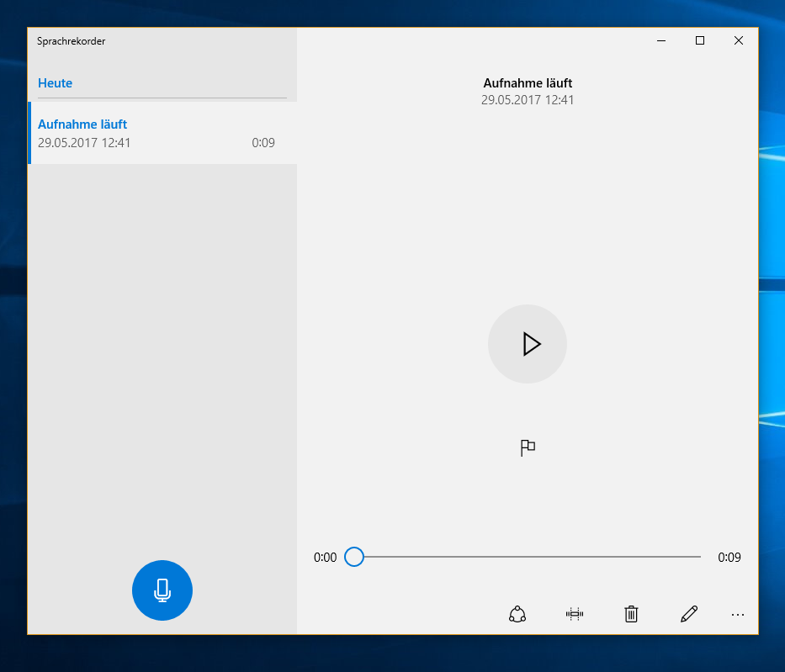
Task: Start a new recording with the microphone button
Action: point(162,590)
